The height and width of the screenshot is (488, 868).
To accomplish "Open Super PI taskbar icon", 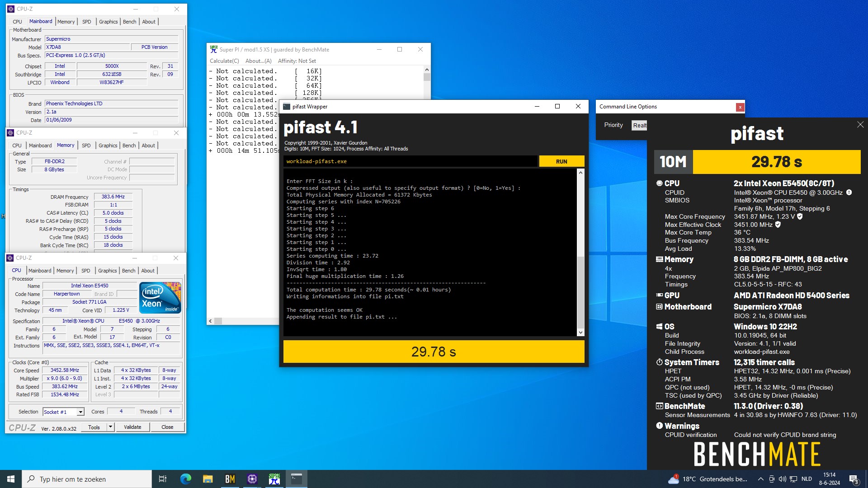I will (x=274, y=479).
